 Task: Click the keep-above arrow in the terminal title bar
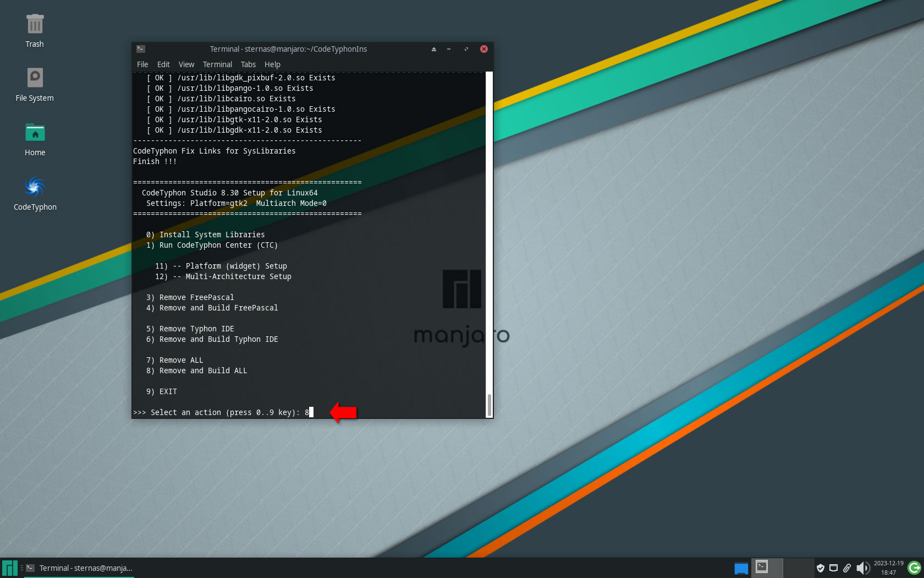coord(433,49)
